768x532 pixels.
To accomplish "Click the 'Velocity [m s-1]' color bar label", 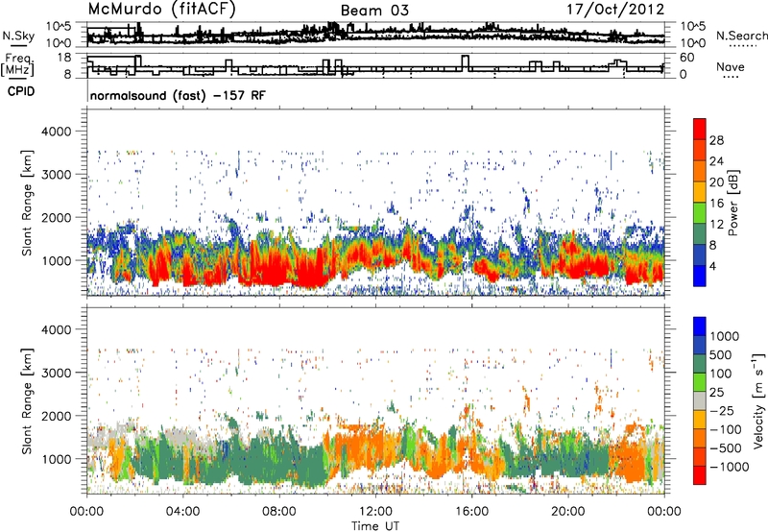I will click(x=758, y=400).
